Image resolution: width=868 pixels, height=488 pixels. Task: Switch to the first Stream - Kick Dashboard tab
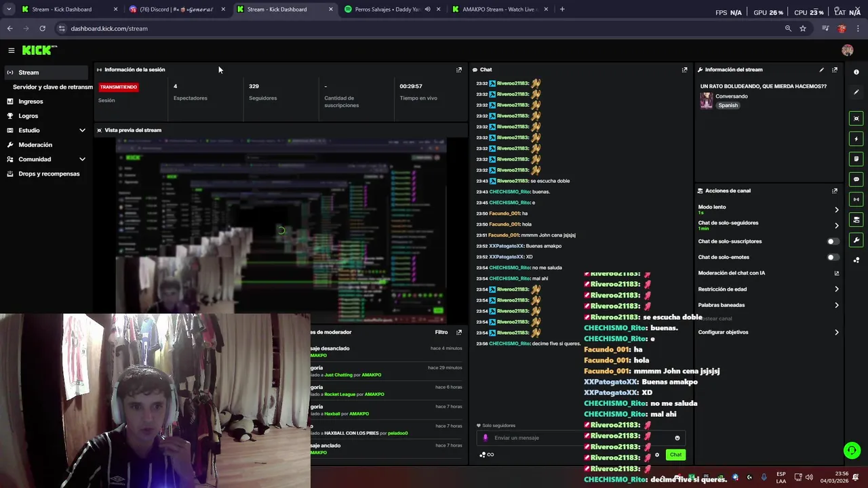click(x=68, y=9)
